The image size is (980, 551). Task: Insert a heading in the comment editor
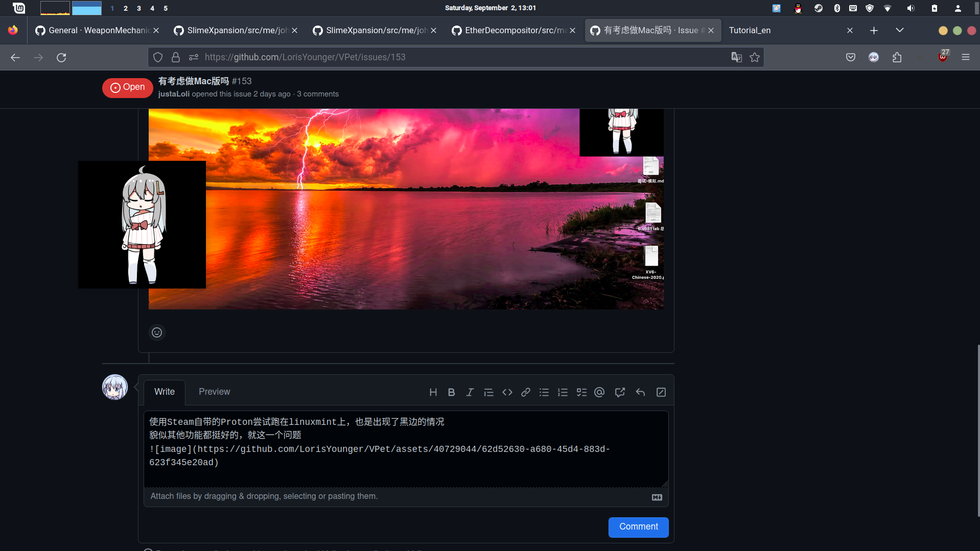click(x=433, y=392)
